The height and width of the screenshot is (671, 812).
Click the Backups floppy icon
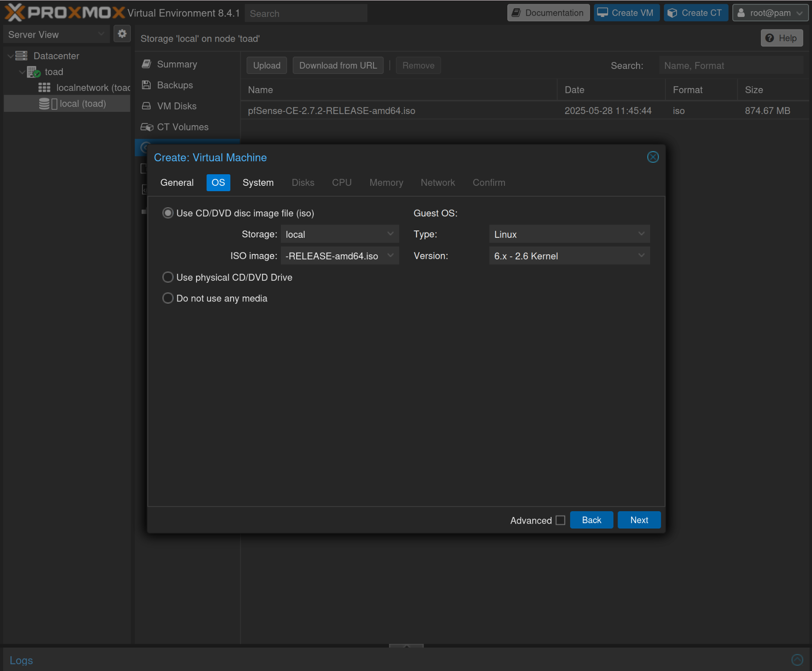pyautogui.click(x=146, y=85)
